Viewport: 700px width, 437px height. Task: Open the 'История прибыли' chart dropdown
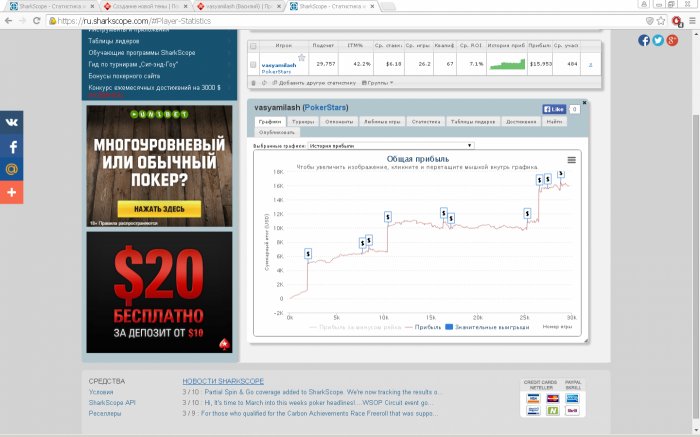(391, 146)
